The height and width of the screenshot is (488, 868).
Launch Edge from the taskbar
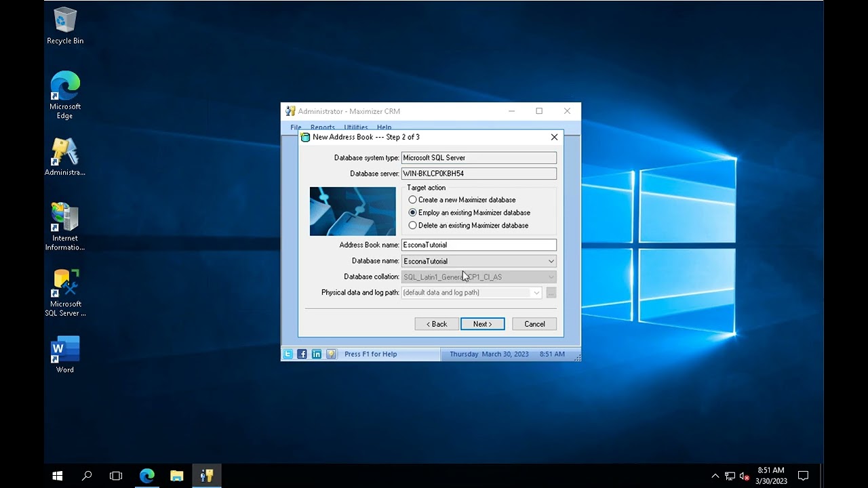(x=146, y=476)
